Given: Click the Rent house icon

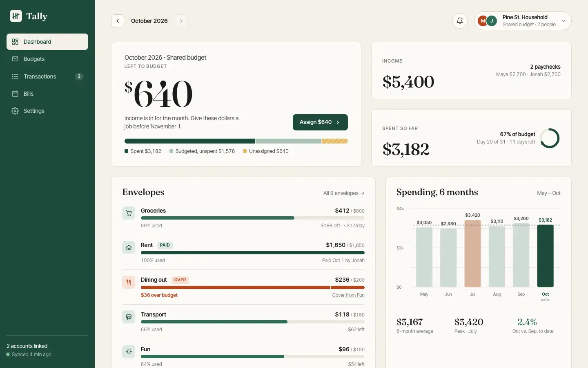Looking at the screenshot, I should [129, 248].
